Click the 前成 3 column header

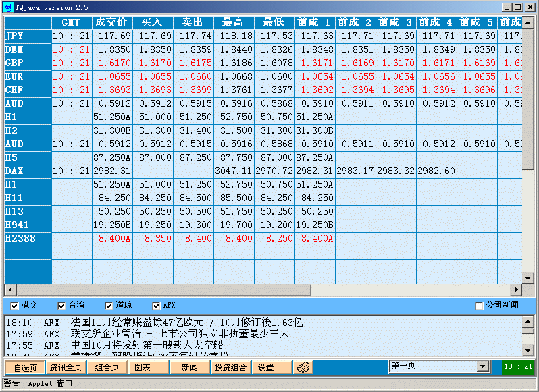(396, 23)
